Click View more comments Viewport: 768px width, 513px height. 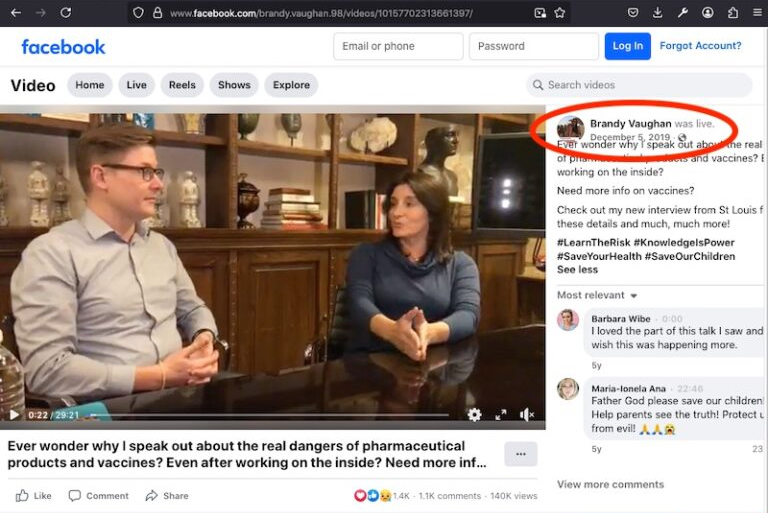point(610,485)
